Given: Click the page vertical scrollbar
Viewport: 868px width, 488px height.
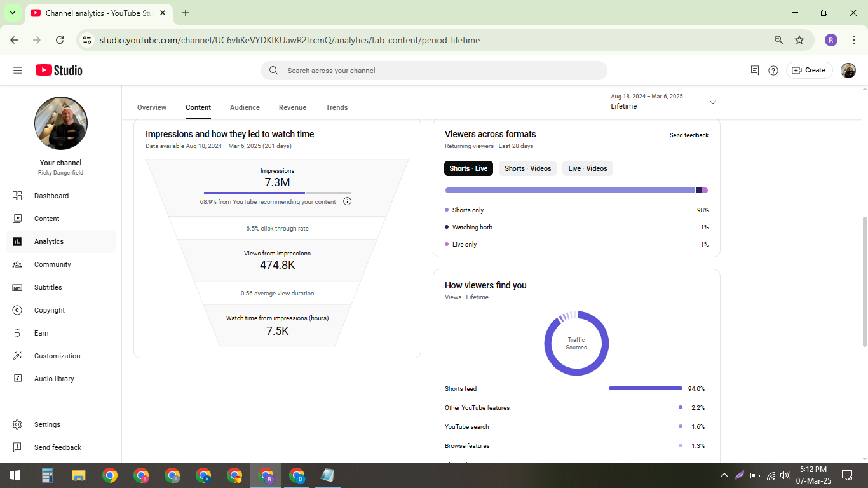Looking at the screenshot, I should pyautogui.click(x=864, y=281).
